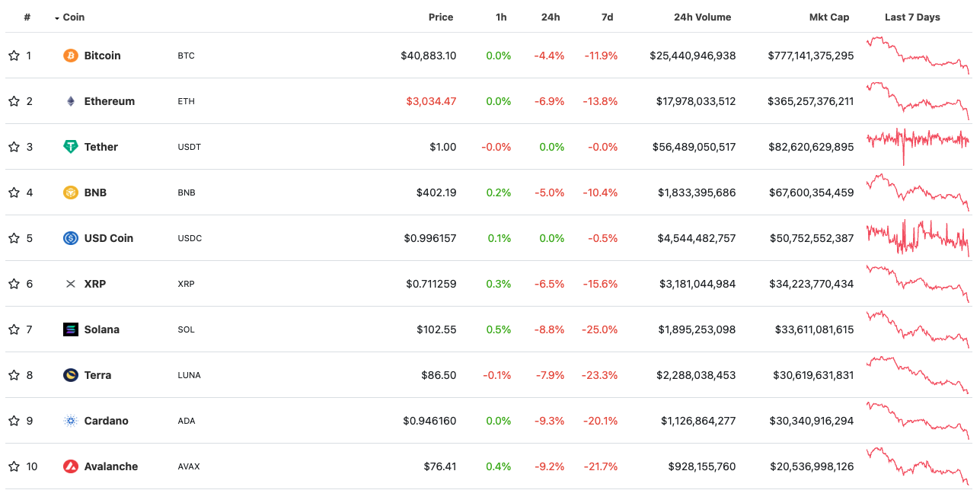This screenshot has height=490, width=980.
Task: Open Avalanche's 7-day sparkline chart
Action: click(x=918, y=466)
